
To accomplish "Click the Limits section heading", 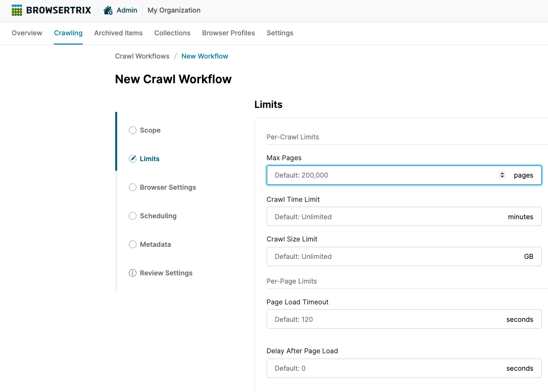I will click(268, 105).
